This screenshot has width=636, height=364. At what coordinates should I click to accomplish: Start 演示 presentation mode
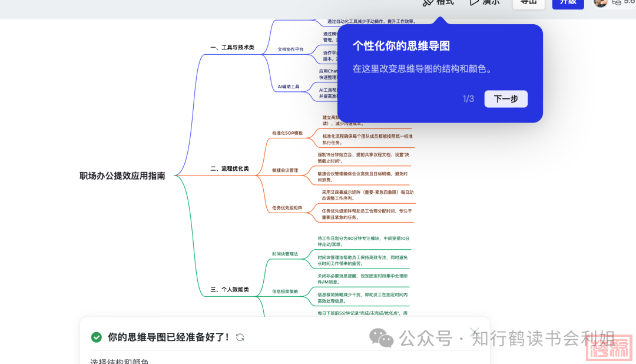click(485, 2)
